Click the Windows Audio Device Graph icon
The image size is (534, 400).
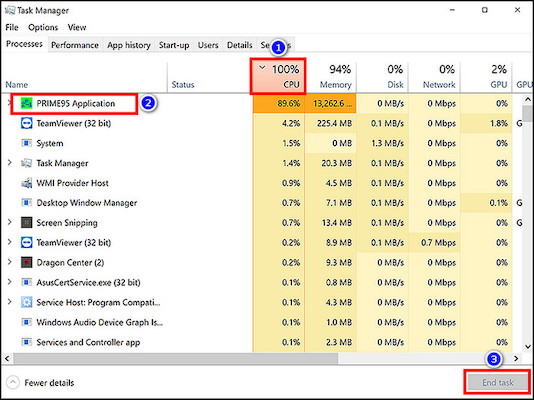coord(27,322)
